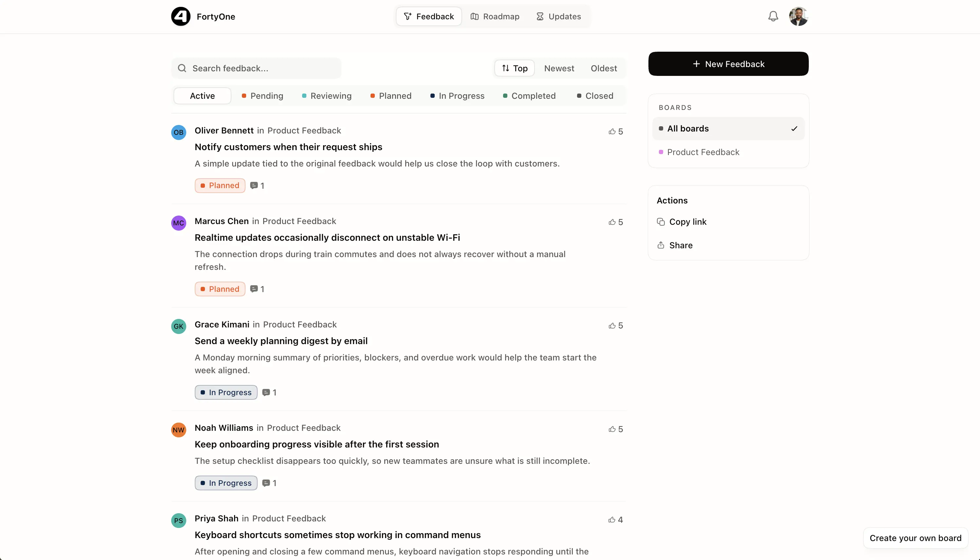This screenshot has height=560, width=980.
Task: Upvote Marcus Chen's feedback post
Action: pos(616,222)
